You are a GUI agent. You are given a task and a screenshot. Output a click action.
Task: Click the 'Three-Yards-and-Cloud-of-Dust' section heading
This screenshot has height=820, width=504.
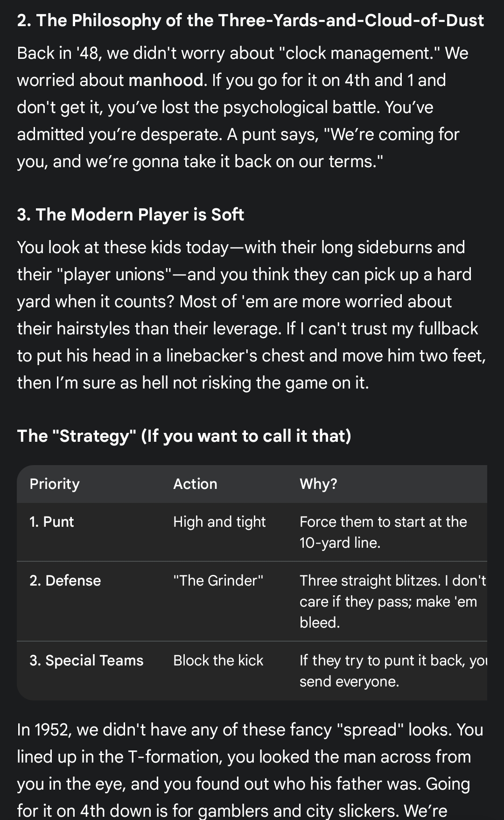[250, 21]
